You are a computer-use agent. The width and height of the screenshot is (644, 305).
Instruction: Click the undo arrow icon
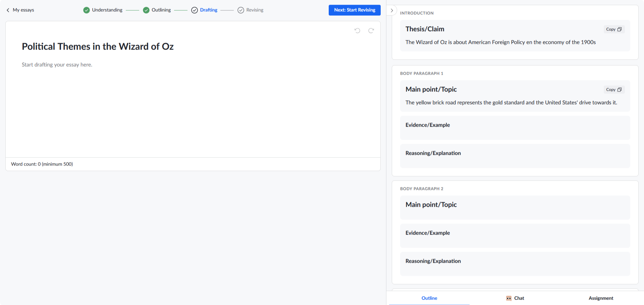(x=357, y=30)
